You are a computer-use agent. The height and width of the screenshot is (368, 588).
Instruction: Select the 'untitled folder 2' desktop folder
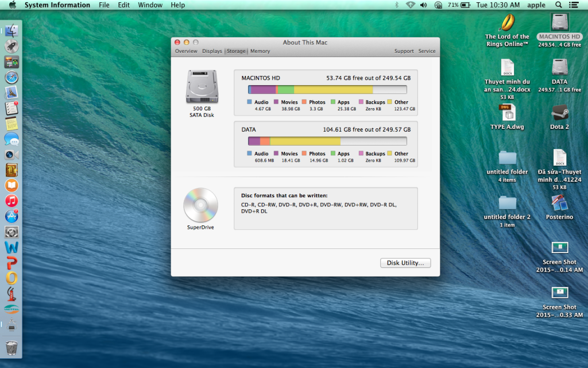pos(507,202)
